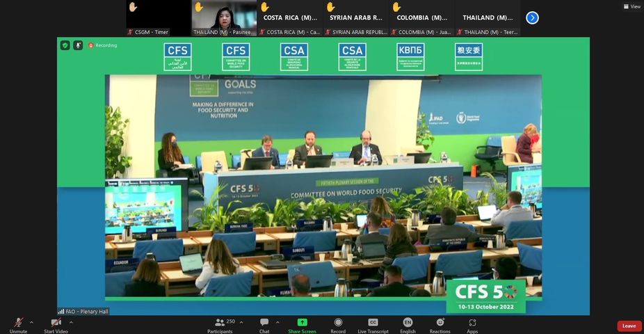The height and width of the screenshot is (334, 644).
Task: Open English interpretation language menu
Action: click(408, 326)
